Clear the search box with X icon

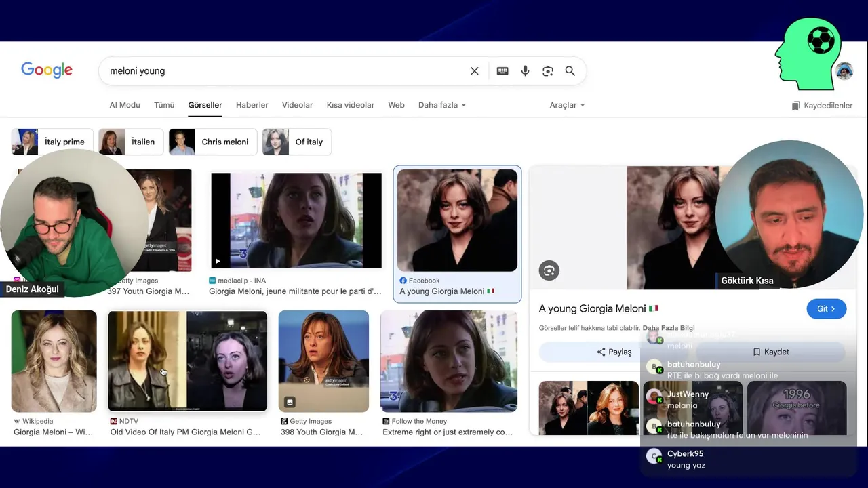(475, 71)
